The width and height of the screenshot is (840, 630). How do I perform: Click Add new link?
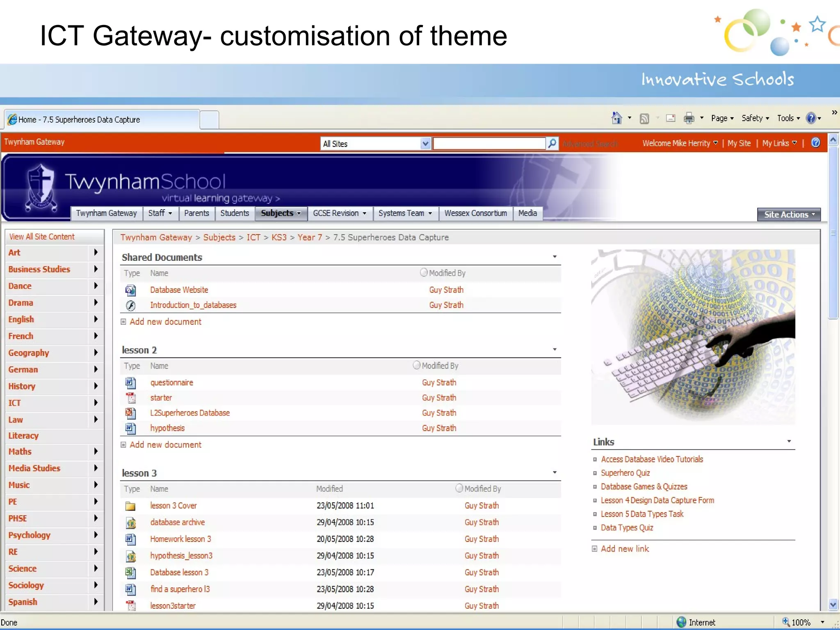pos(625,549)
